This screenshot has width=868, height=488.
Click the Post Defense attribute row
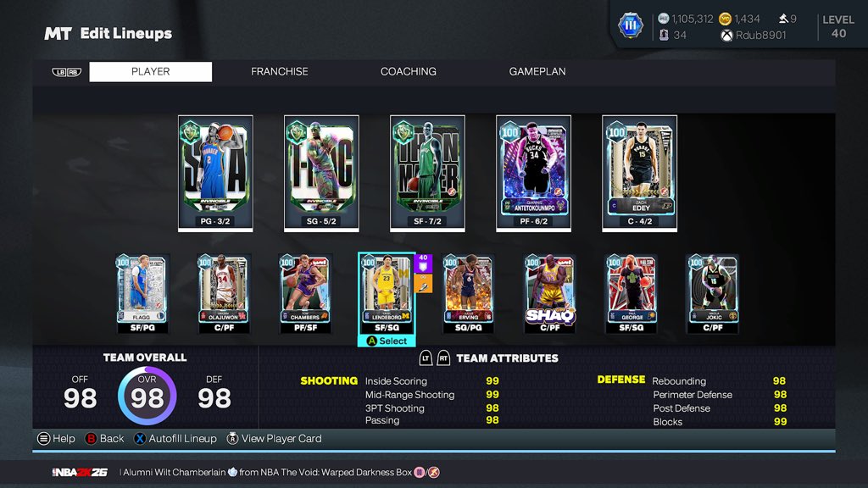click(x=719, y=408)
